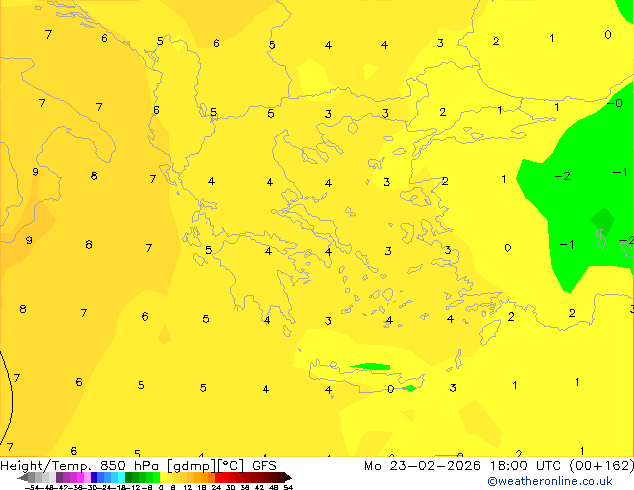The width and height of the screenshot is (634, 490).
Task: Click the grey left arrow end of legend
Action: click(x=23, y=477)
